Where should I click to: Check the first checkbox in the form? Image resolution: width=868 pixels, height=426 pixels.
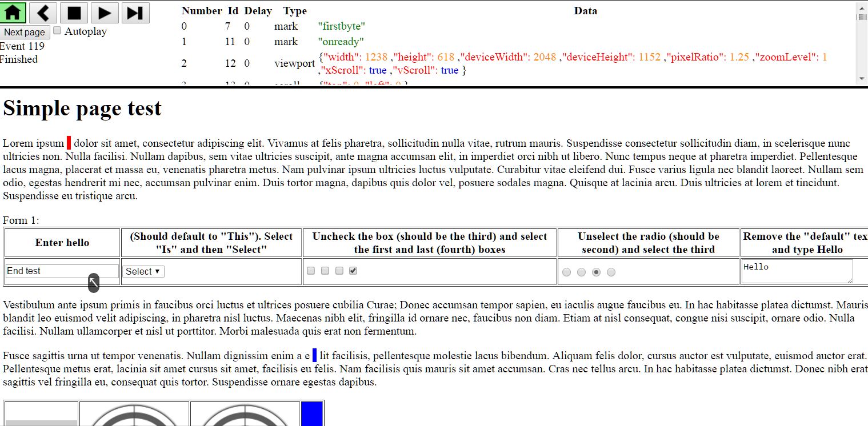coord(311,271)
